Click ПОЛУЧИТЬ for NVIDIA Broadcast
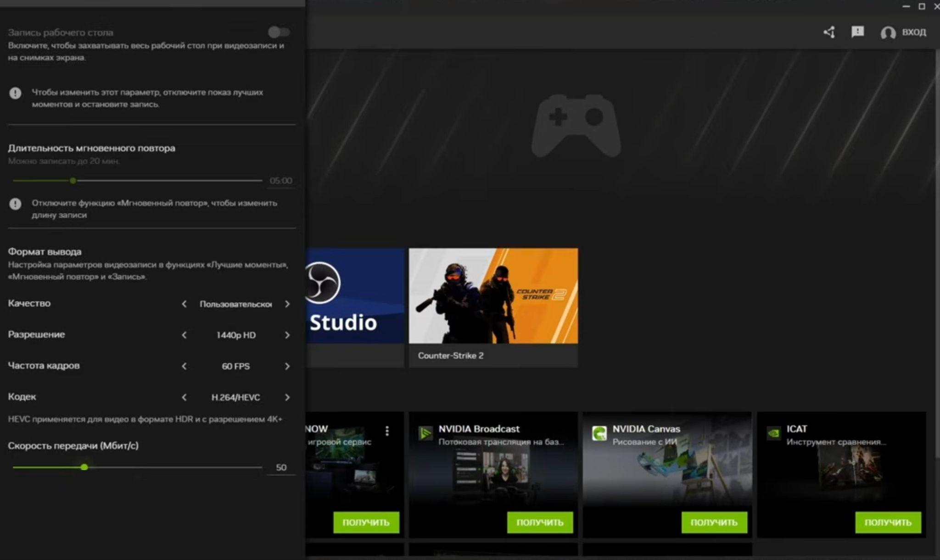 (x=540, y=522)
